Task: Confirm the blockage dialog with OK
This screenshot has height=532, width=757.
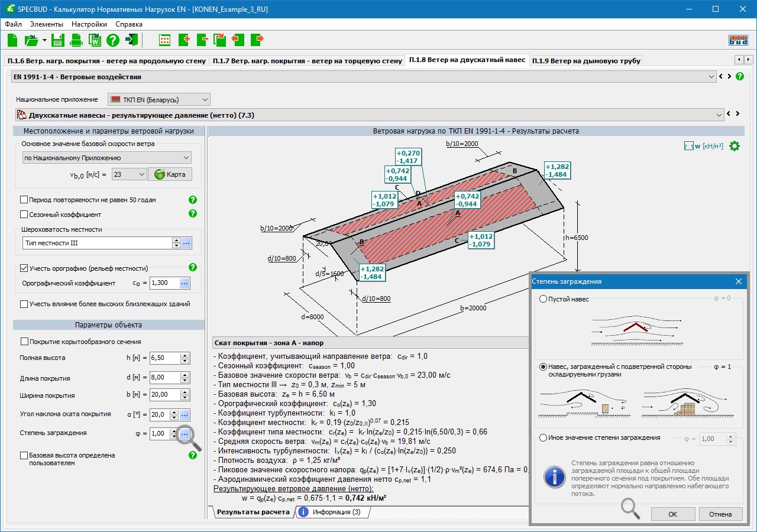Action: coord(672,514)
